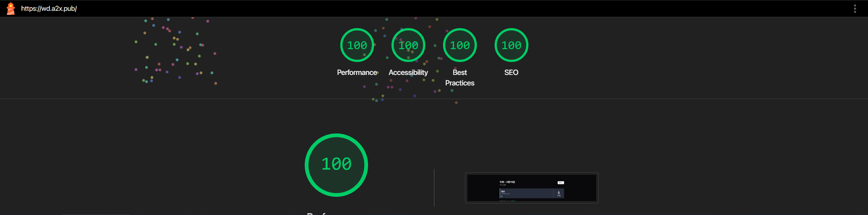Click the white button inside screenshot thumbnail
Image resolution: width=868 pixels, height=215 pixels.
pos(561,183)
